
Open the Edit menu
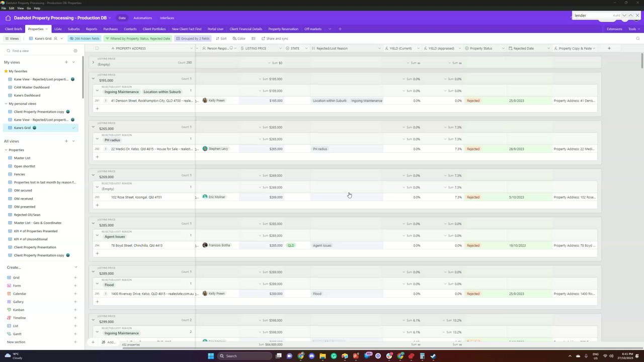12,9
